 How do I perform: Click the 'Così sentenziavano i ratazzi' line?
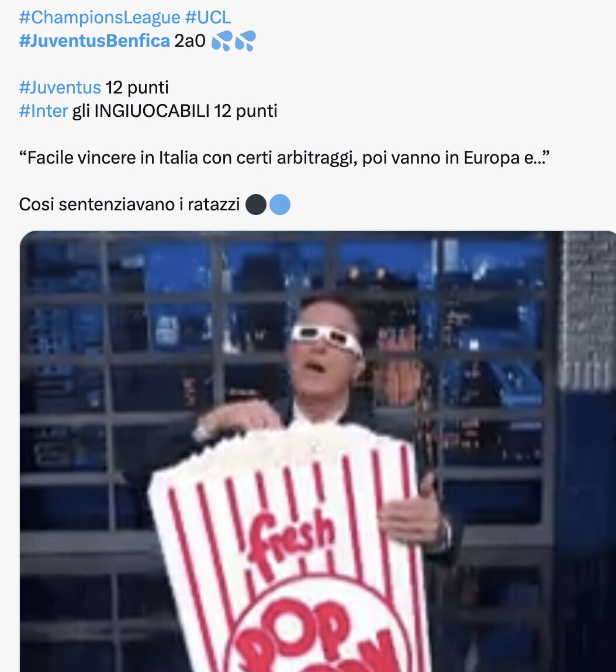click(129, 205)
